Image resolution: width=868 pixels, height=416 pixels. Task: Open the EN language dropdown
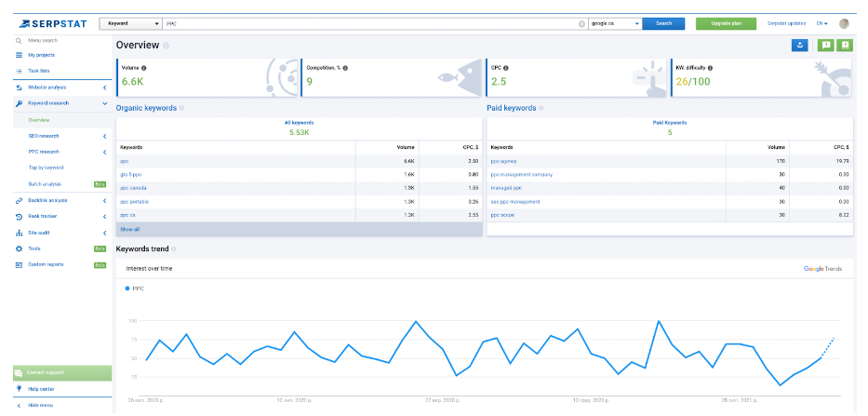point(821,23)
